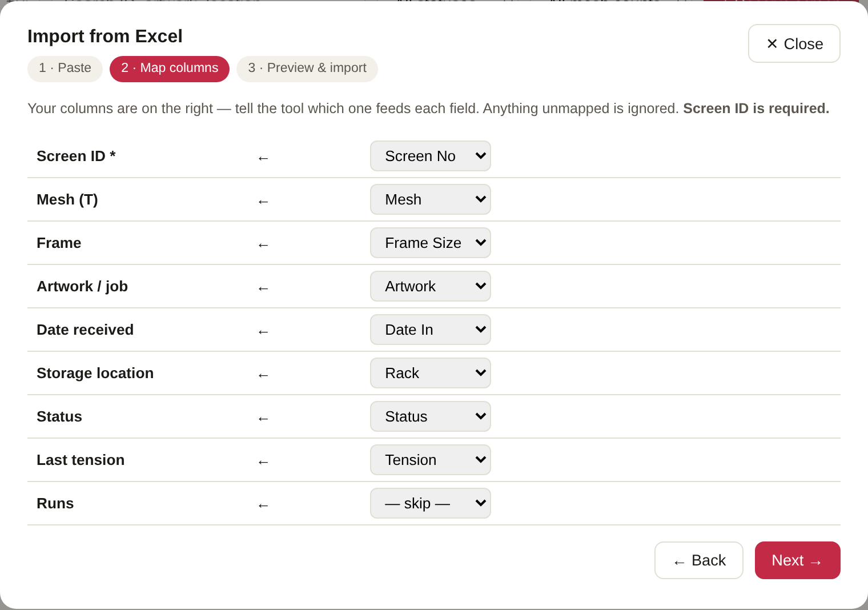The height and width of the screenshot is (610, 868).
Task: Click the Screen ID * field label
Action: coord(76,156)
